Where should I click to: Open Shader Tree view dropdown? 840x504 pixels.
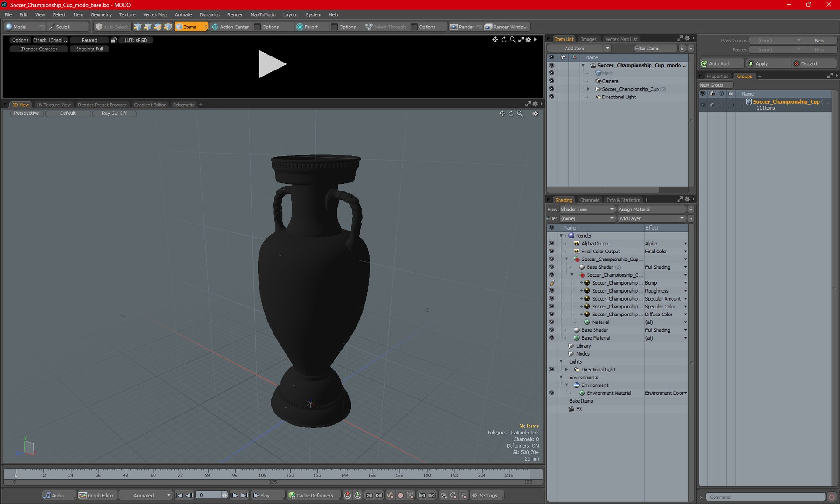587,209
